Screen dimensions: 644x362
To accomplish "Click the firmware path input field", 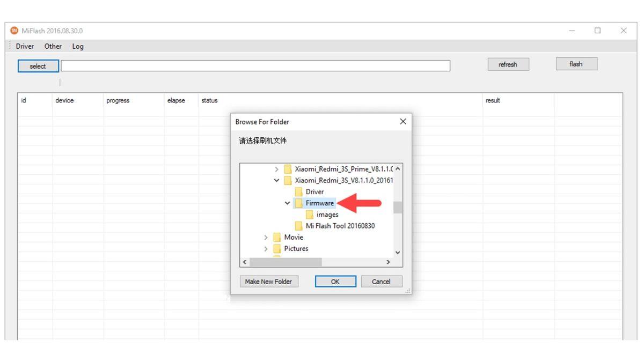I will (255, 66).
